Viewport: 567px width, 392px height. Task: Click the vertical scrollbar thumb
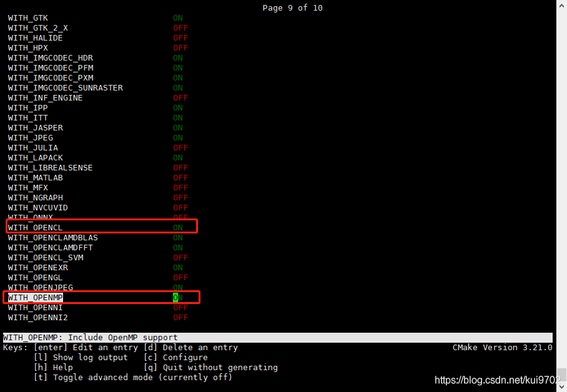561,375
